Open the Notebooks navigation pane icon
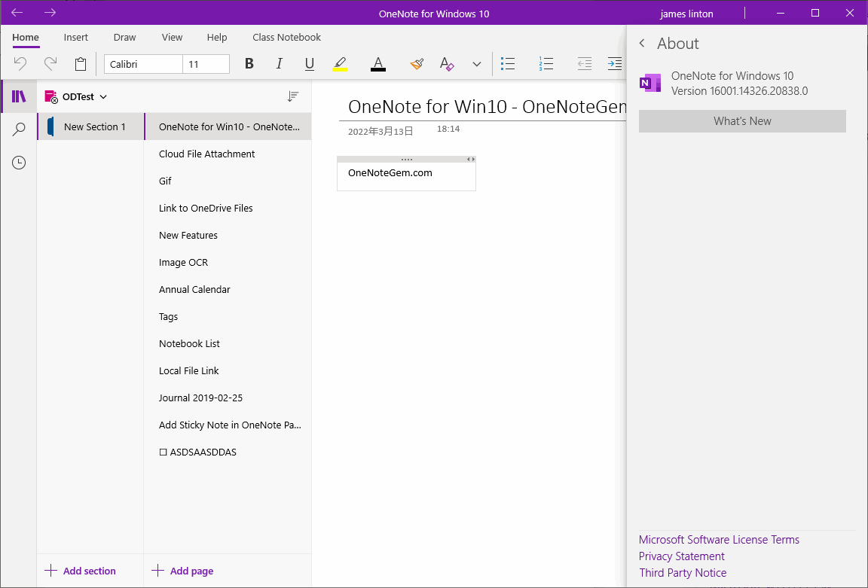The image size is (868, 588). (18, 95)
